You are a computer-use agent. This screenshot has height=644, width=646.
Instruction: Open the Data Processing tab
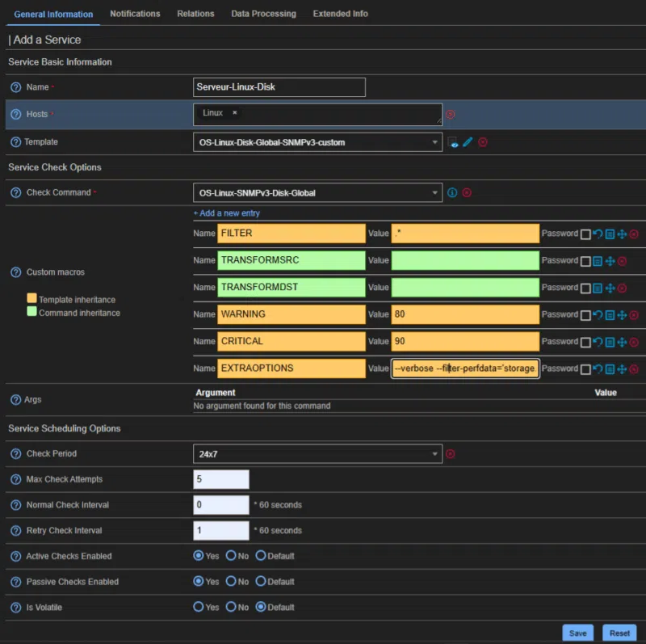coord(263,14)
